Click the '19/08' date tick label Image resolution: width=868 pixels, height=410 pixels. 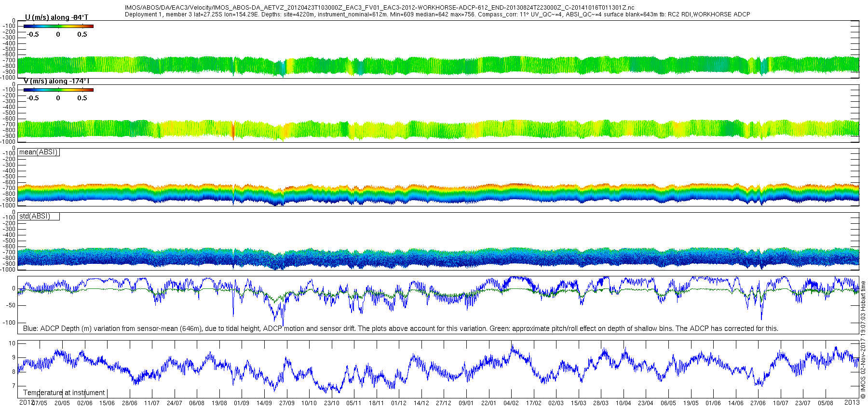(x=219, y=403)
